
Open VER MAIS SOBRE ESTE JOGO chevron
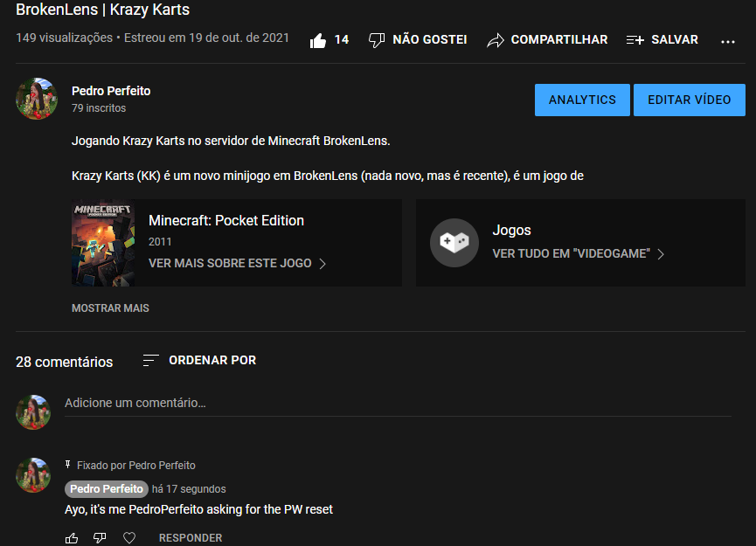tap(323, 264)
